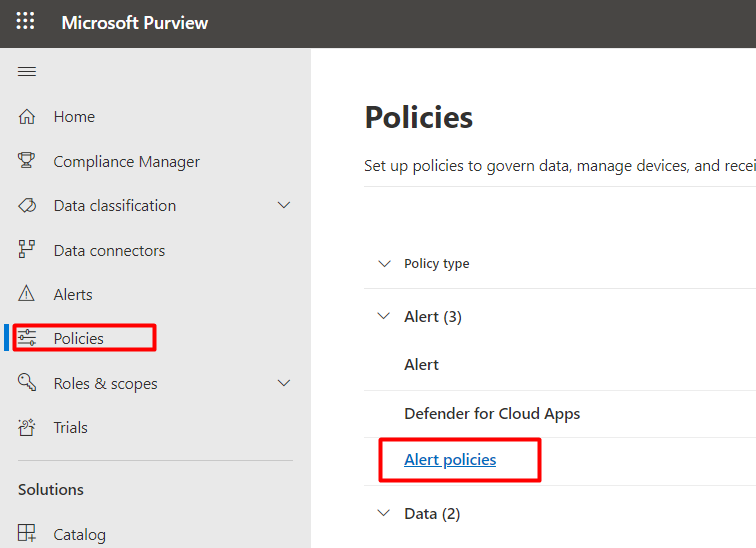
Task: Open the Alert policies link
Action: [450, 460]
